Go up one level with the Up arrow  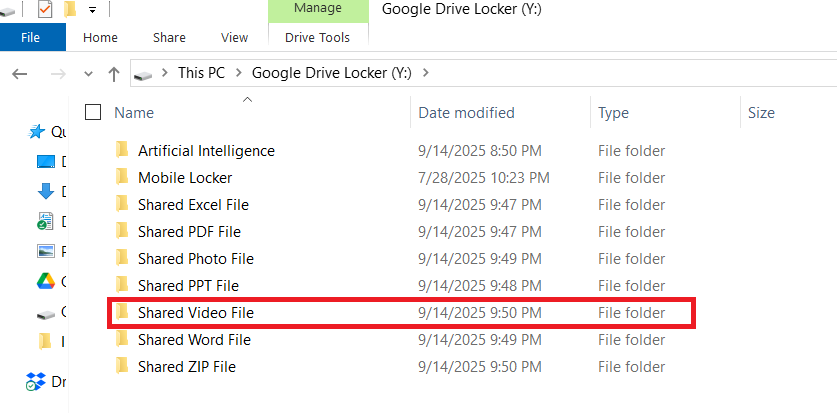pos(114,73)
